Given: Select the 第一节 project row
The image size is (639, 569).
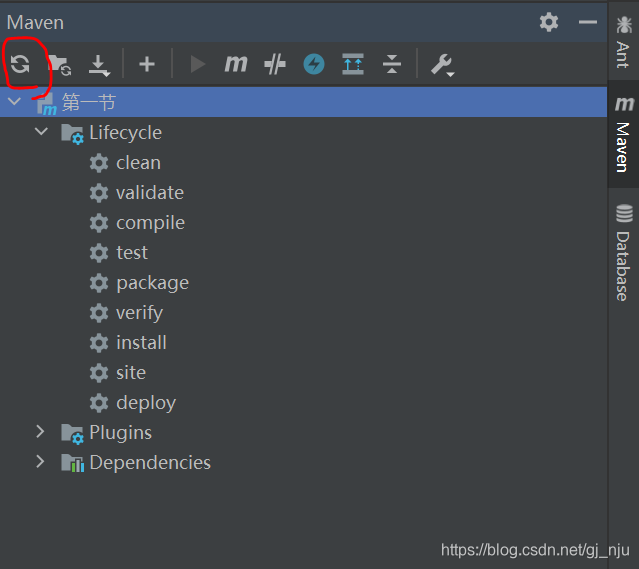Looking at the screenshot, I should [304, 102].
